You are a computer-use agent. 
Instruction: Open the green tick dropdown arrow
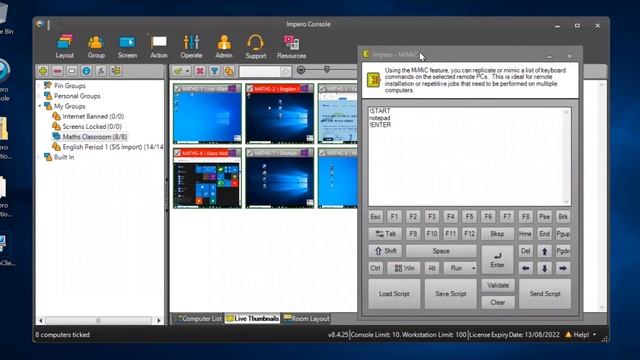click(x=187, y=71)
